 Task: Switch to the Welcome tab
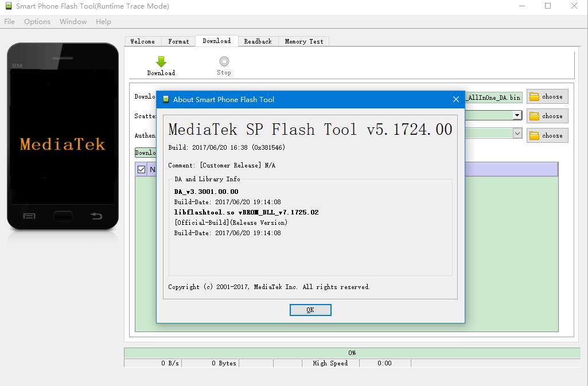coord(142,41)
